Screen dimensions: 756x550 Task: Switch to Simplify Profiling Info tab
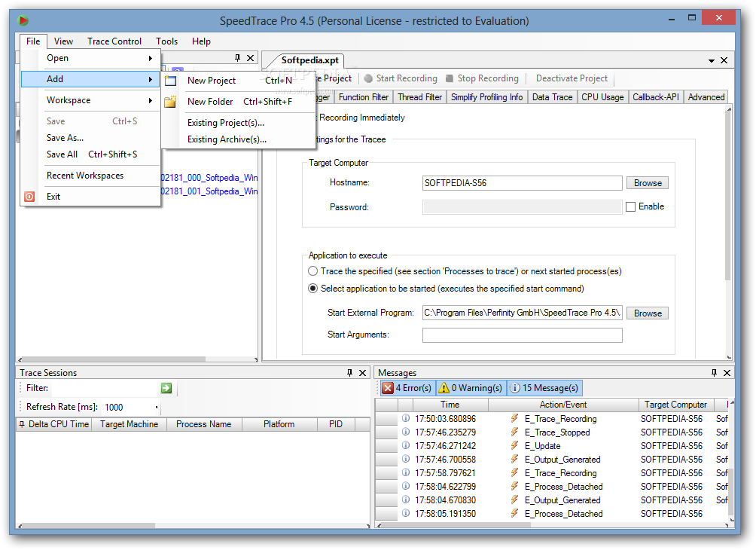point(487,97)
